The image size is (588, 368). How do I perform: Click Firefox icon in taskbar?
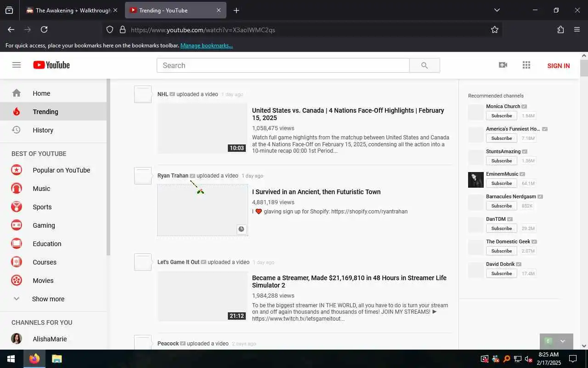coord(34,359)
